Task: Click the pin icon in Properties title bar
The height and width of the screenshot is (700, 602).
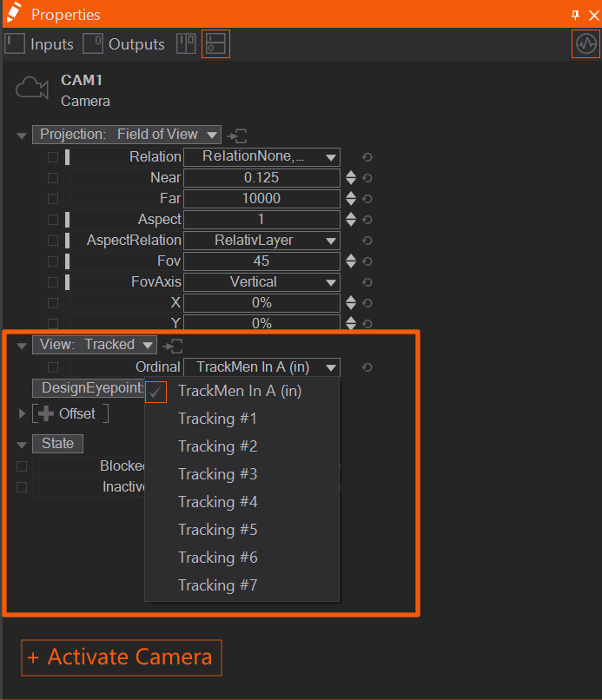Action: point(574,15)
